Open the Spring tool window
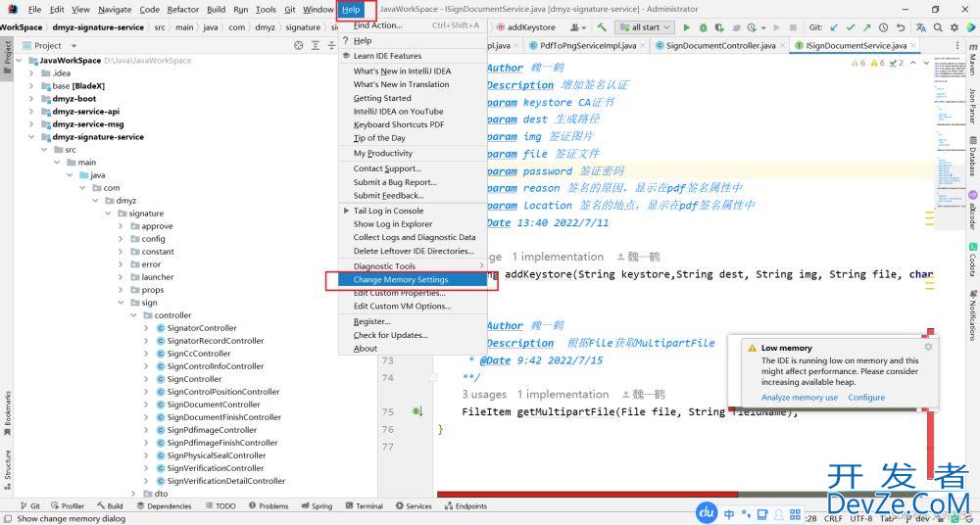Screen dimensions: 980x525 pyautogui.click(x=317, y=506)
